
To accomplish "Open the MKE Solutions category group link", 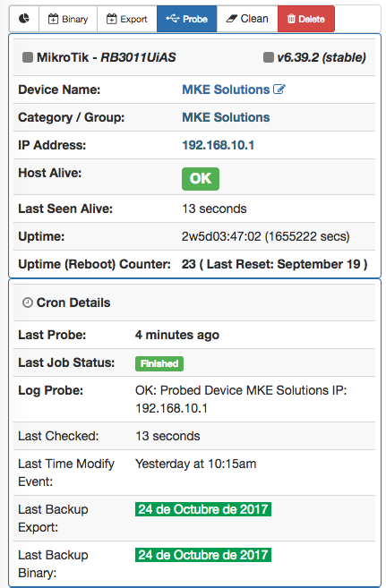I will (226, 117).
